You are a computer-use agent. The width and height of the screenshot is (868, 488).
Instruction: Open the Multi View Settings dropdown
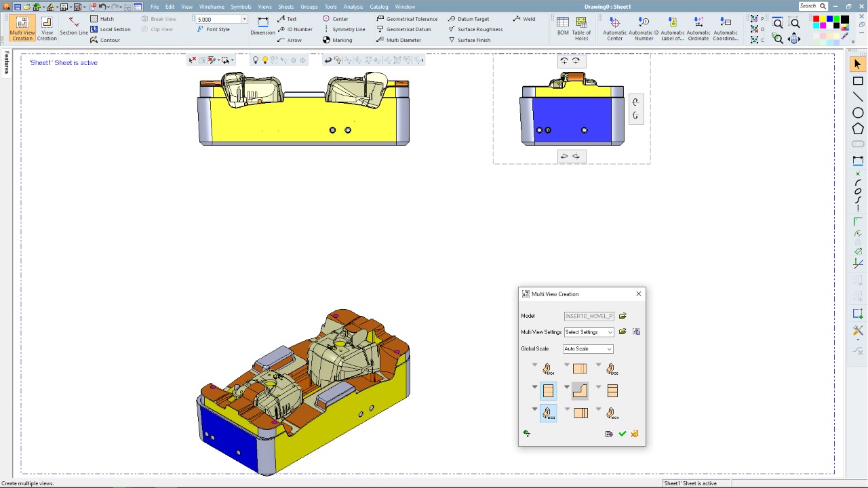(589, 332)
